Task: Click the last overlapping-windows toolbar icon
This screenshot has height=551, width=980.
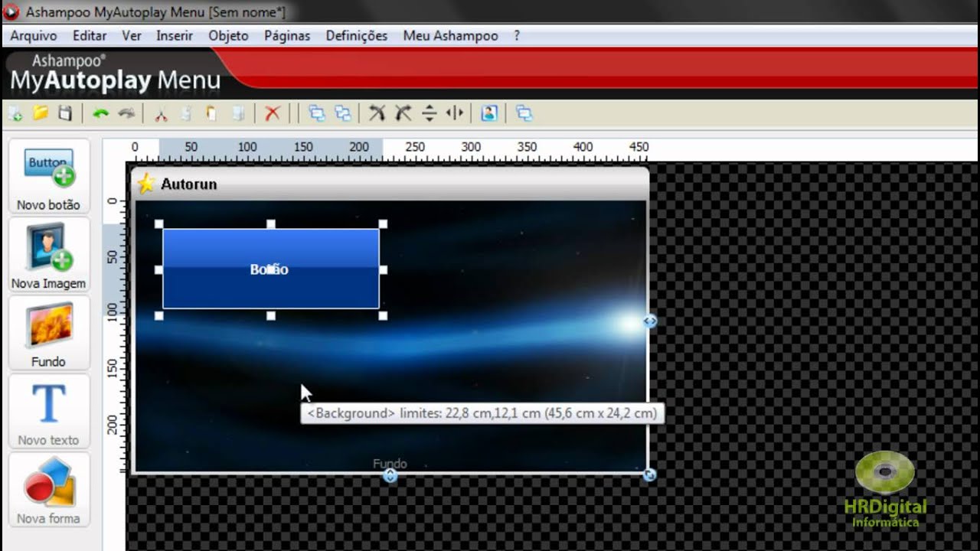Action: coord(524,114)
